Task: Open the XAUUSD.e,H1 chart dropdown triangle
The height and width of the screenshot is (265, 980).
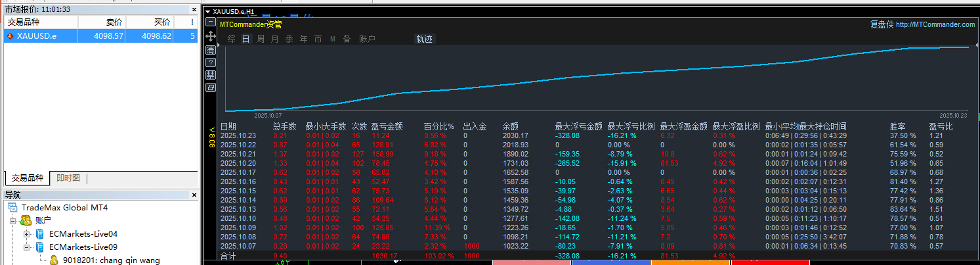Action: point(208,12)
